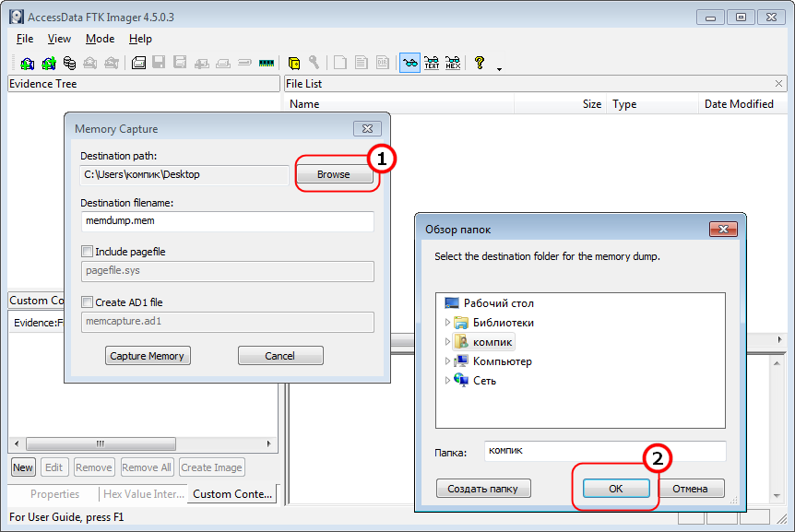The image size is (795, 532).
Task: Click the Type column header
Action: point(653,104)
